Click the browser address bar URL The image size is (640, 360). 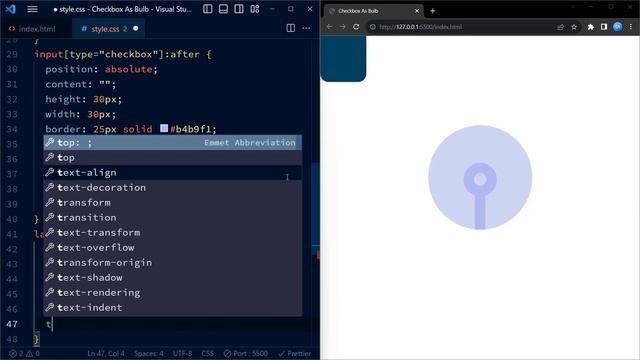[x=420, y=27]
